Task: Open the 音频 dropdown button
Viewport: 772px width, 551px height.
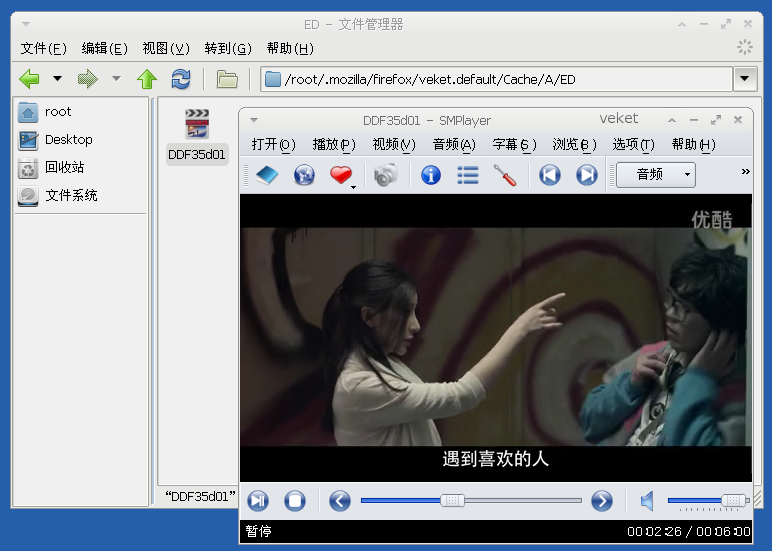Action: point(656,175)
